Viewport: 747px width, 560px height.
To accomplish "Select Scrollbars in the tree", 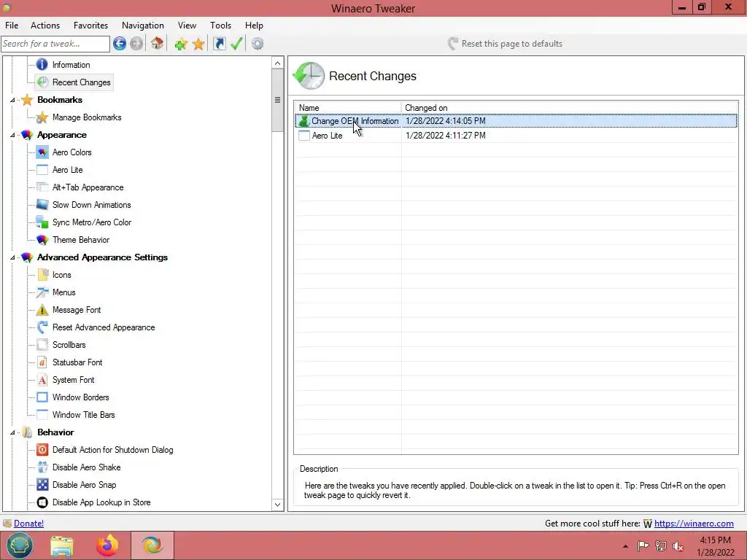I will pyautogui.click(x=69, y=345).
